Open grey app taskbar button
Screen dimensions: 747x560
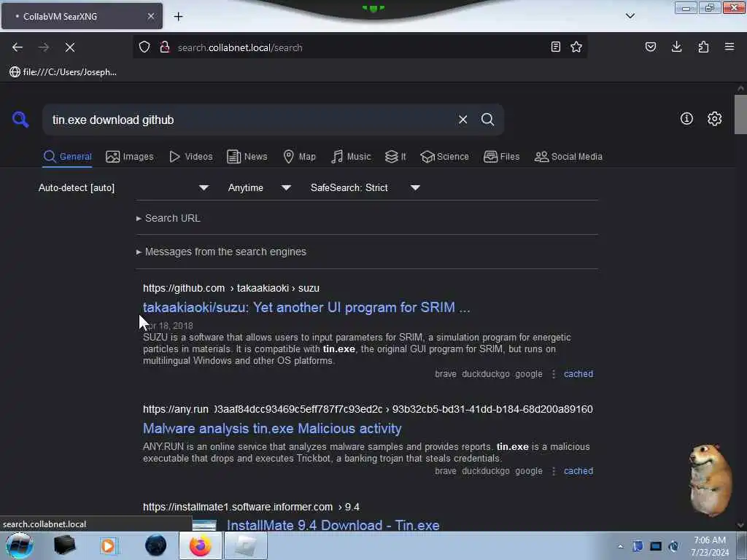point(245,545)
